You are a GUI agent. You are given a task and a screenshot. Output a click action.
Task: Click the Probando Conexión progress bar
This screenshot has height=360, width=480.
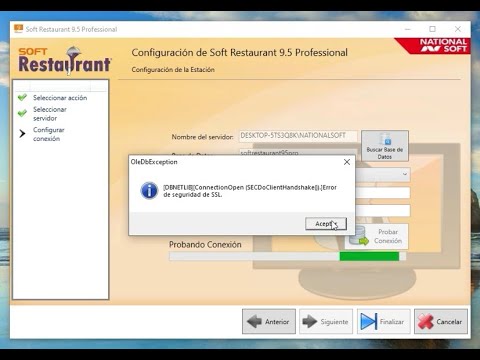coord(287,256)
